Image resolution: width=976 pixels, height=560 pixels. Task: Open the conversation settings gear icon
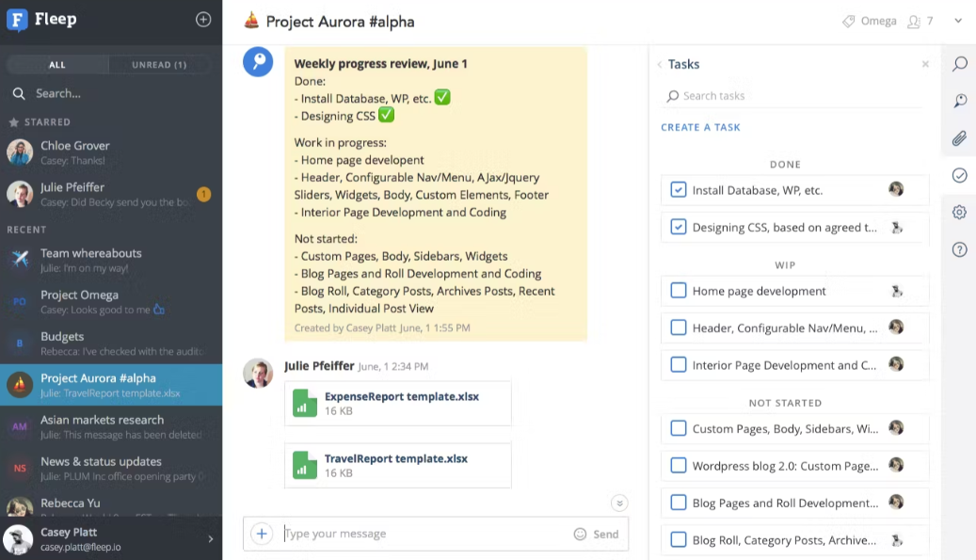(959, 212)
